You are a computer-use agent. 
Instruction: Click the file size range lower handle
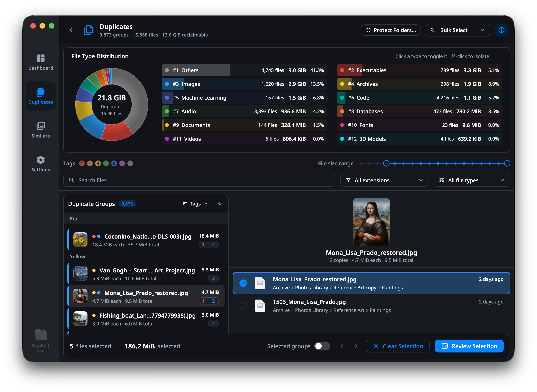click(386, 163)
